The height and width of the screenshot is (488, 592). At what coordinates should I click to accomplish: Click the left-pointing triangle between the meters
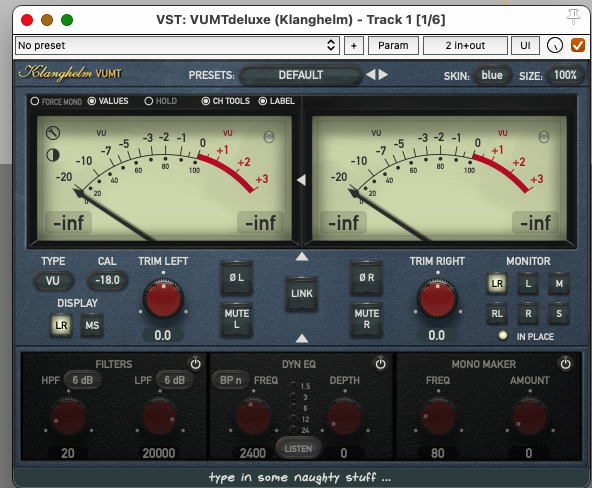[x=301, y=180]
